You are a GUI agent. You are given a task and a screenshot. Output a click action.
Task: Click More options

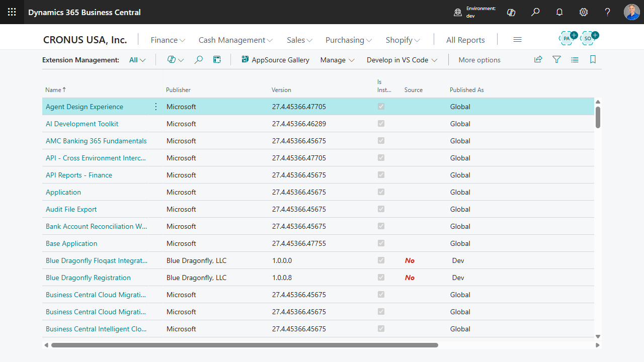pyautogui.click(x=479, y=60)
